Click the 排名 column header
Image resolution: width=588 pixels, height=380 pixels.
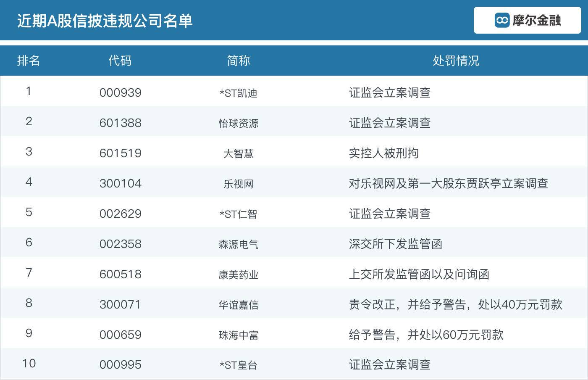point(29,61)
